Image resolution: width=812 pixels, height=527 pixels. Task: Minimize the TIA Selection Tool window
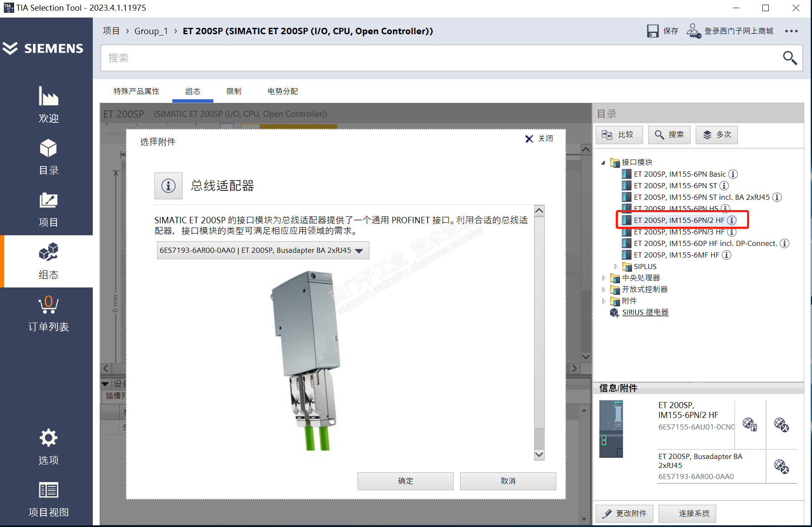click(736, 8)
